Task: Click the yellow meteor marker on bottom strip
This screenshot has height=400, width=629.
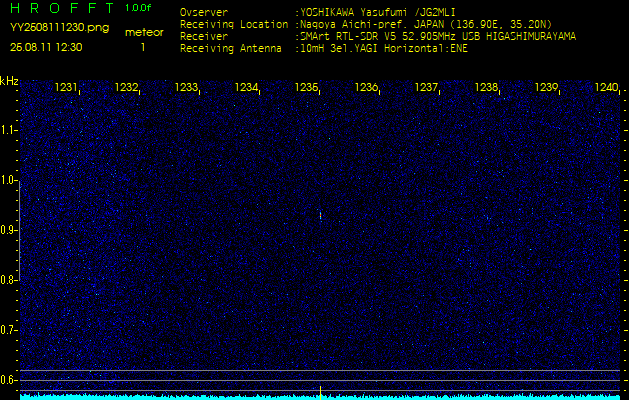Action: [321, 392]
